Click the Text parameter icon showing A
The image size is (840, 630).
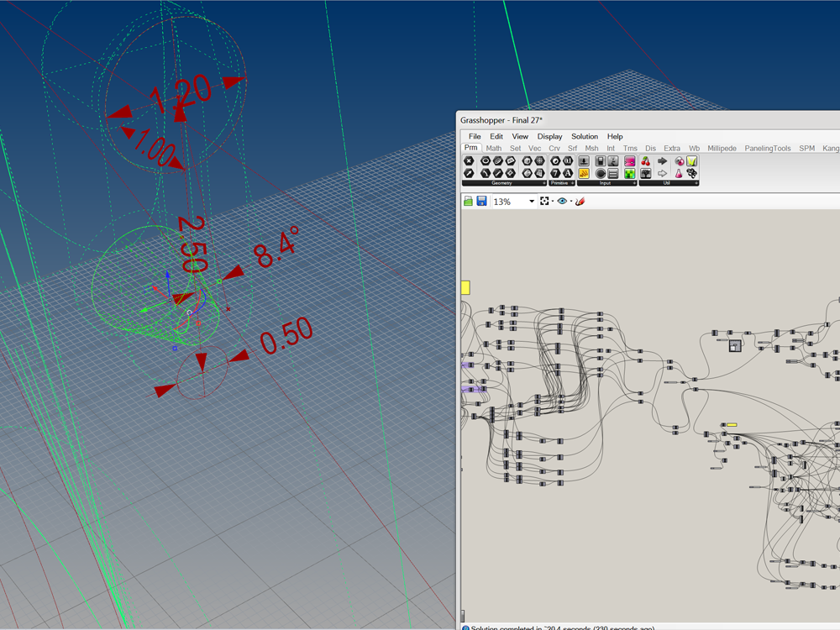(568, 173)
